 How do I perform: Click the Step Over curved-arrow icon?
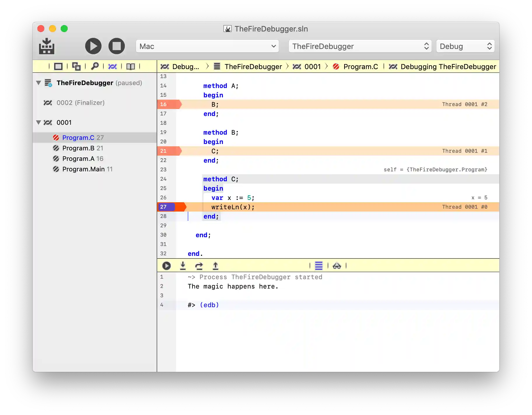click(x=199, y=265)
